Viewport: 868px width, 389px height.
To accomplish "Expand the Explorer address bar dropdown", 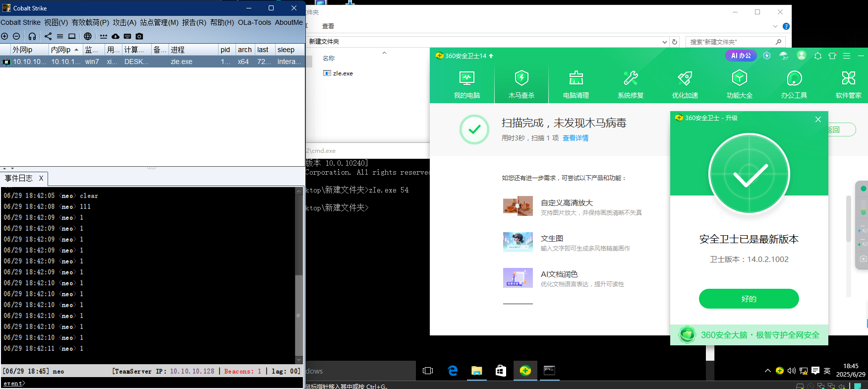I will click(664, 42).
